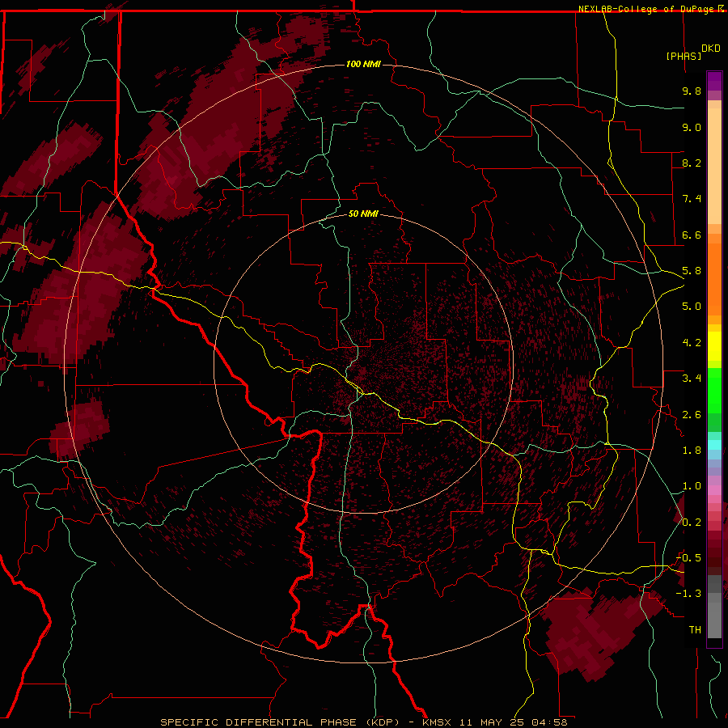Image resolution: width=728 pixels, height=728 pixels.
Task: Click the [PHAS] units label
Action: [x=684, y=56]
